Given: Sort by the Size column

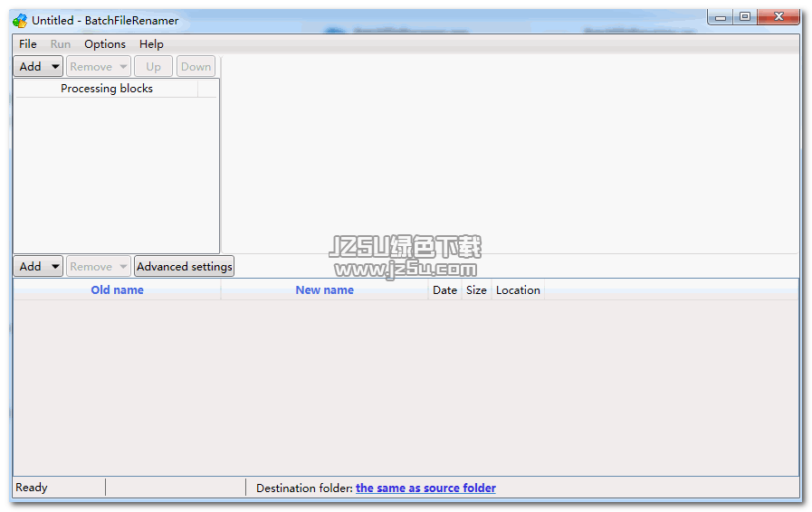Looking at the screenshot, I should [x=476, y=290].
